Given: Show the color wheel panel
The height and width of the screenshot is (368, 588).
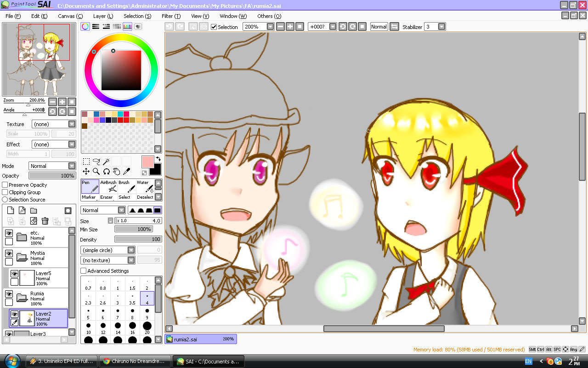Looking at the screenshot, I should pos(85,27).
